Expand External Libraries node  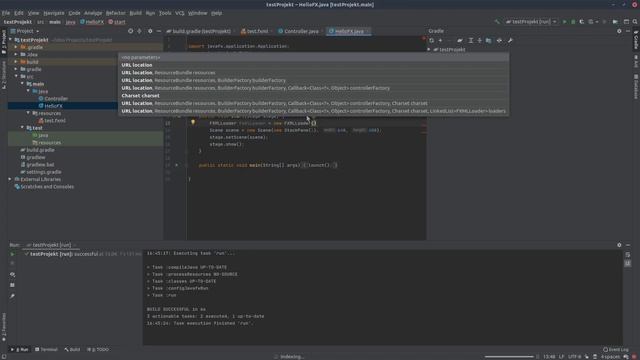[x=10, y=179]
